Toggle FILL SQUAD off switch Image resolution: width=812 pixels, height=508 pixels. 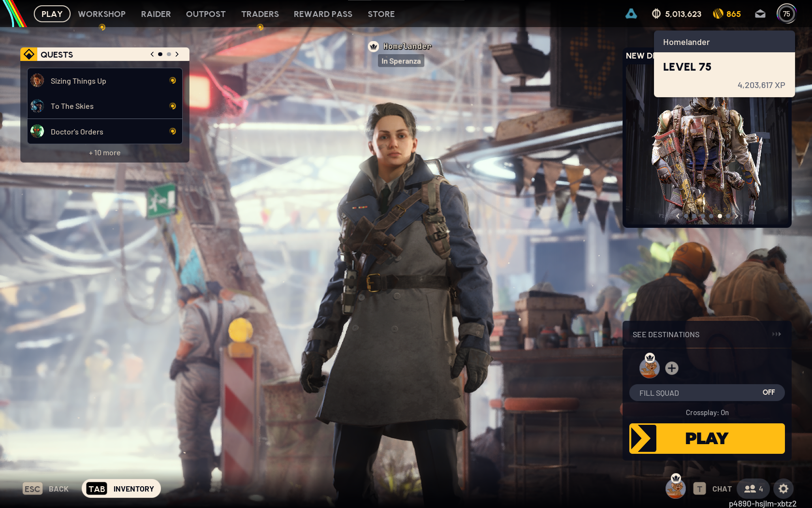707,393
